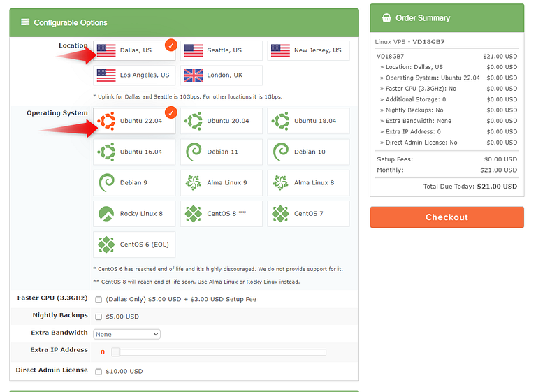Click the CentOS 6 (EOL) logo icon
Screen dimensions: 559x392
pos(106,245)
